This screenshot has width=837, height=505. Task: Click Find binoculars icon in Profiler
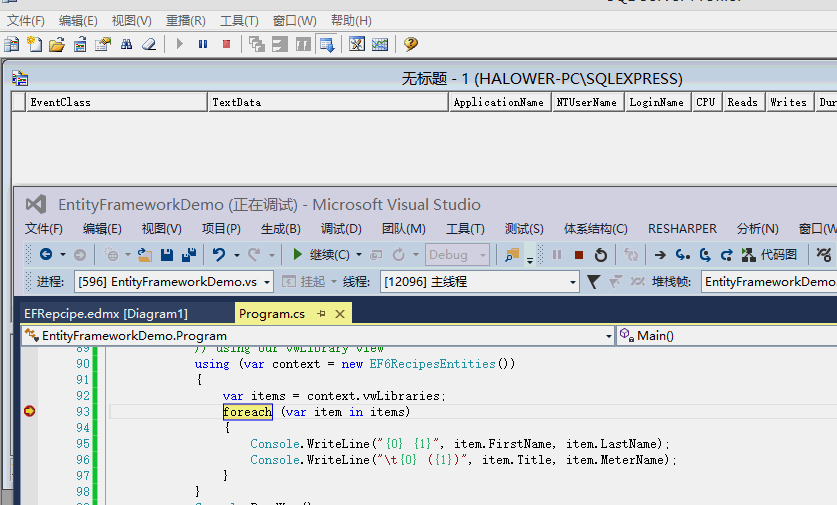pyautogui.click(x=127, y=44)
